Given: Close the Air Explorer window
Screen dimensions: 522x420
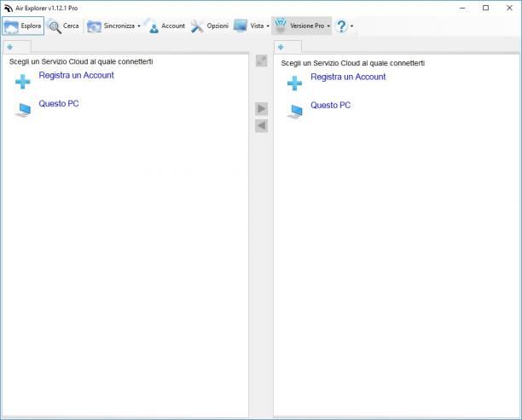Looking at the screenshot, I should 509,8.
